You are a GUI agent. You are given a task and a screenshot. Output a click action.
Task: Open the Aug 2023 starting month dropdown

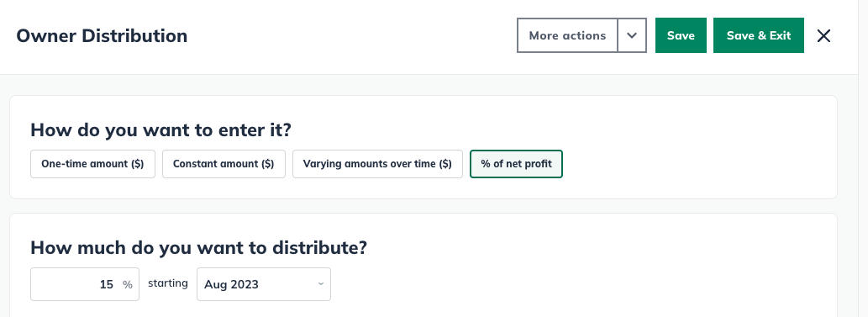[x=264, y=284]
